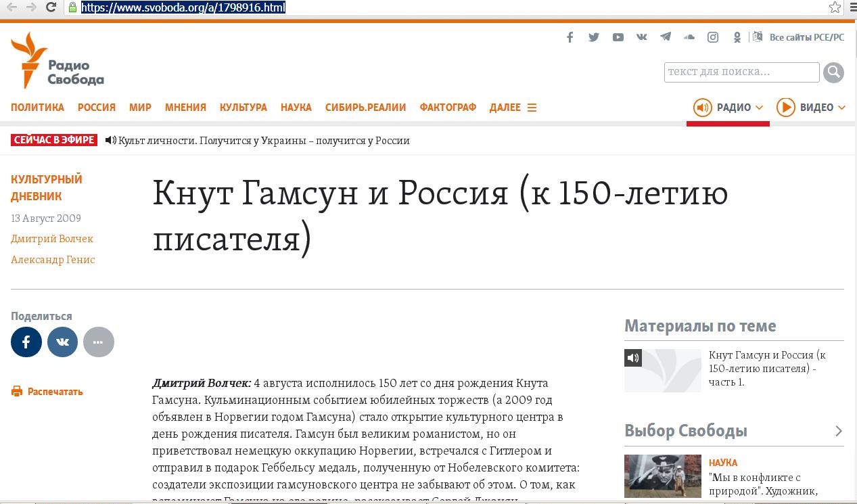Click the article title Кнут Гамсун и Россия
The height and width of the screenshot is (504, 857).
440,216
